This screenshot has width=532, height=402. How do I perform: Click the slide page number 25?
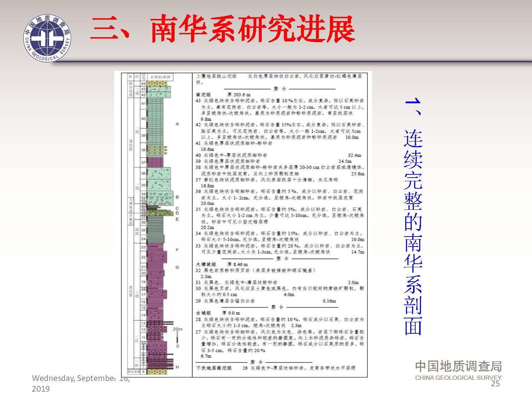[x=495, y=383]
